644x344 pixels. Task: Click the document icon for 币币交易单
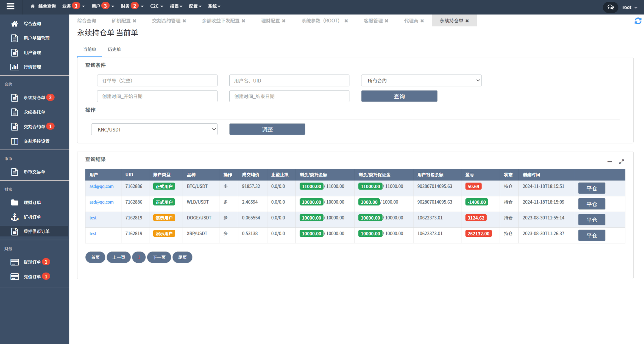click(15, 172)
